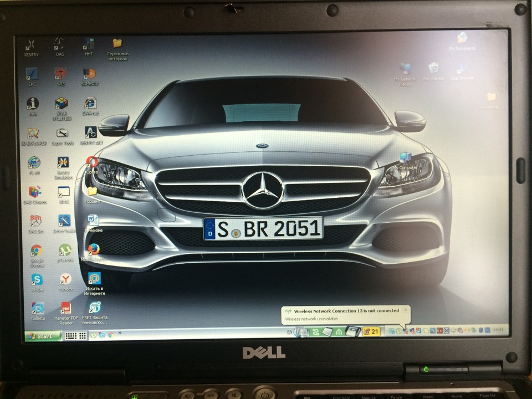Click the Windows start button
The image size is (532, 399).
click(x=43, y=336)
